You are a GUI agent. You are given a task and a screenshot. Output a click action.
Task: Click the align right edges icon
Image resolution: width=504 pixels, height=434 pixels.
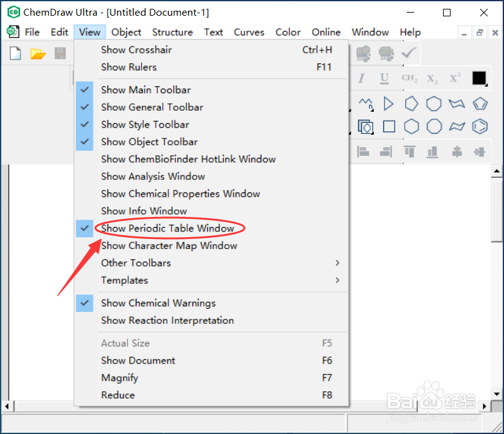click(x=386, y=151)
